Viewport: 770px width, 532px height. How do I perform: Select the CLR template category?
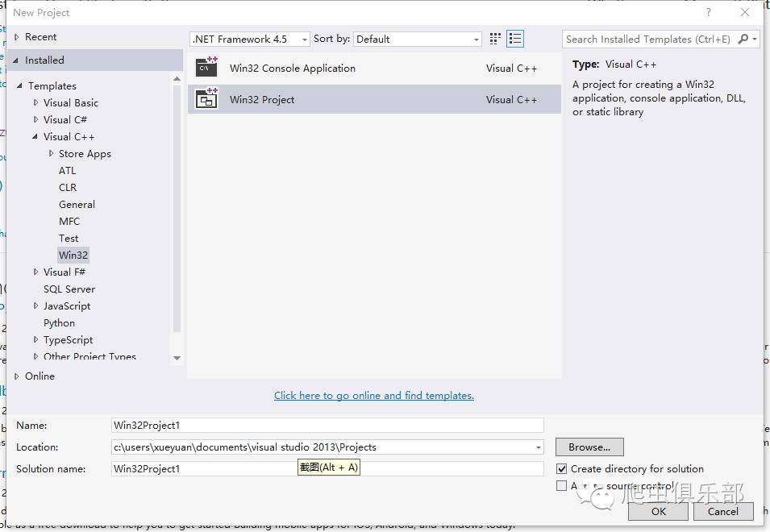[68, 188]
